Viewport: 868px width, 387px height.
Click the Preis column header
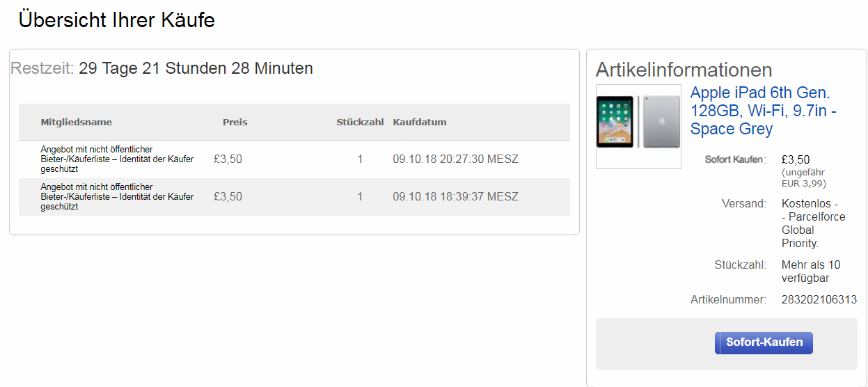point(235,122)
